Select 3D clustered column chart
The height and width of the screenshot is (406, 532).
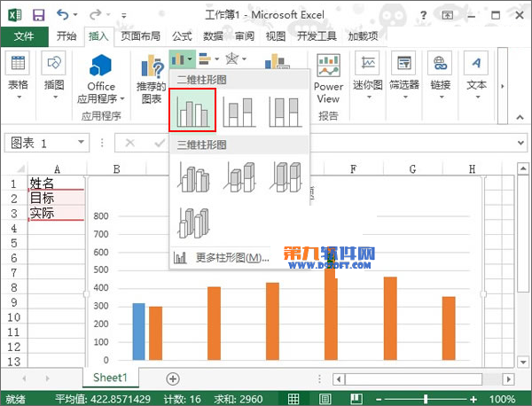coord(193,177)
